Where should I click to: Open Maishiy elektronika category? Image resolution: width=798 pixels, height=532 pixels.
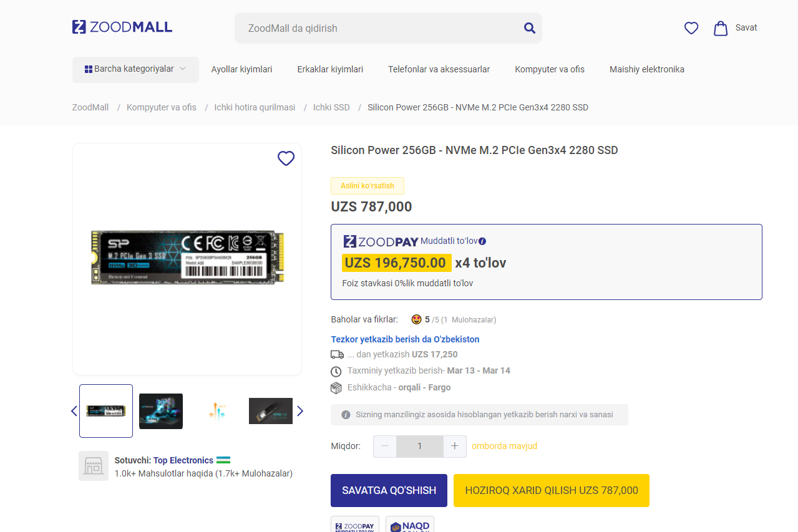point(647,69)
